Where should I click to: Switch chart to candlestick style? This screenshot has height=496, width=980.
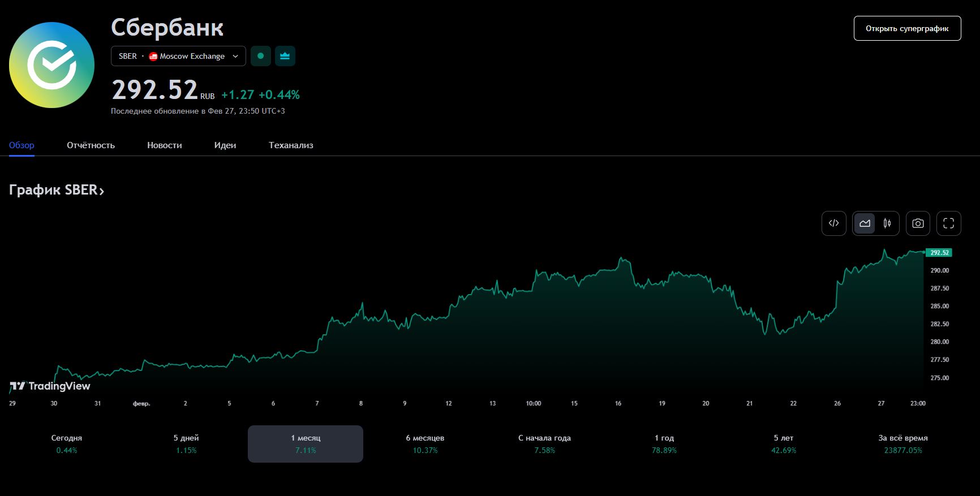[x=887, y=223]
